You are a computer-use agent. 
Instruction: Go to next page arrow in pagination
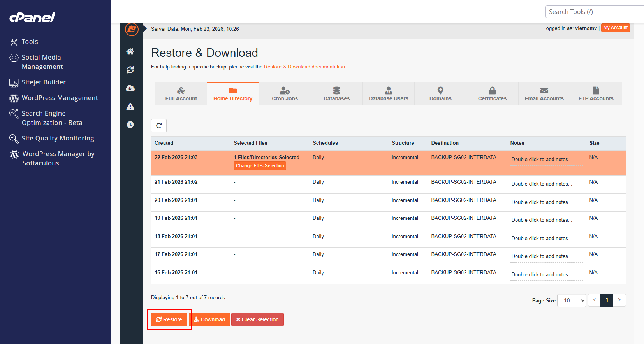pyautogui.click(x=619, y=300)
